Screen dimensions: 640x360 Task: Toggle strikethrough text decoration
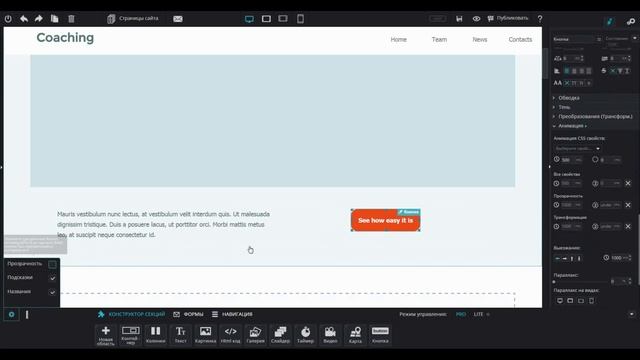point(604,71)
